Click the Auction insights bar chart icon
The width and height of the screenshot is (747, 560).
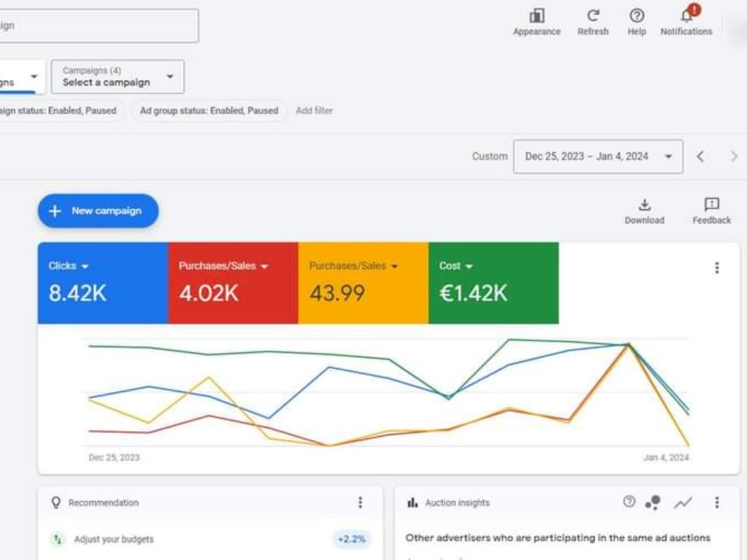pyautogui.click(x=412, y=503)
